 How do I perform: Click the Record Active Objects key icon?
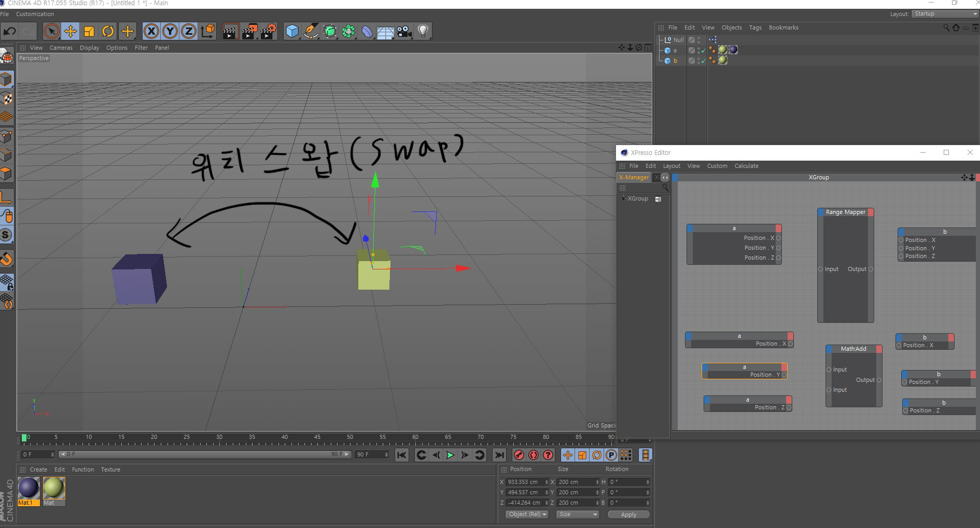click(x=519, y=455)
